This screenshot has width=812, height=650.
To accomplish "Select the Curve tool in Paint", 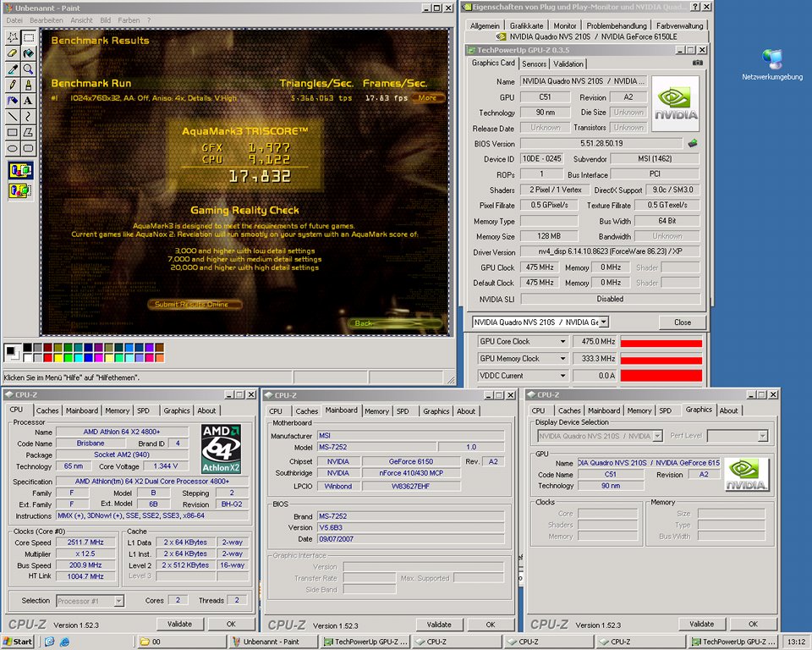I will [x=29, y=116].
